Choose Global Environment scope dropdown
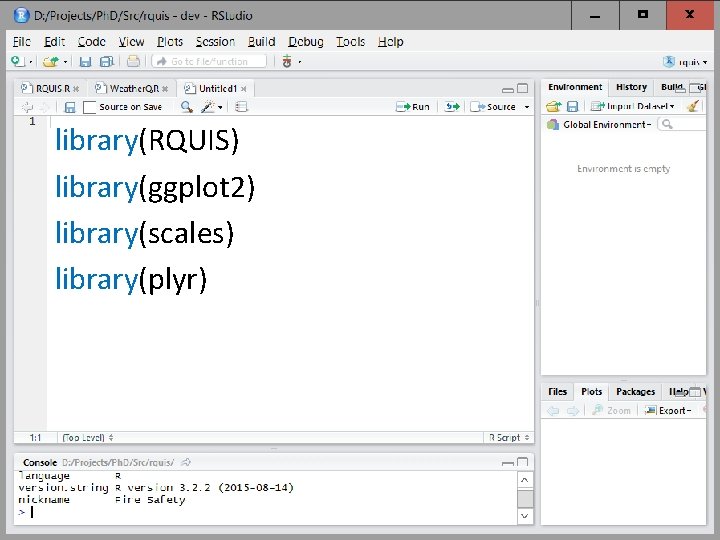Image resolution: width=720 pixels, height=540 pixels. 599,124
